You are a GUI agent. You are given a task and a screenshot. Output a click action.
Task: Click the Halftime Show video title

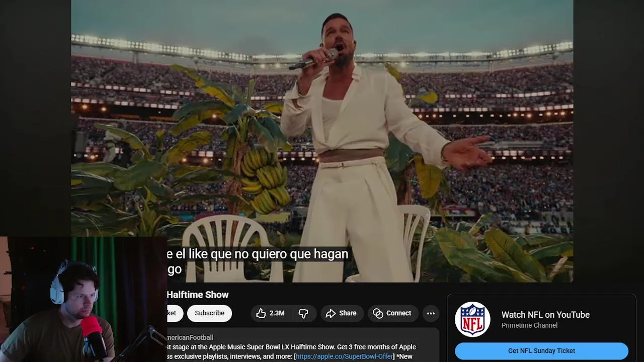pyautogui.click(x=198, y=295)
